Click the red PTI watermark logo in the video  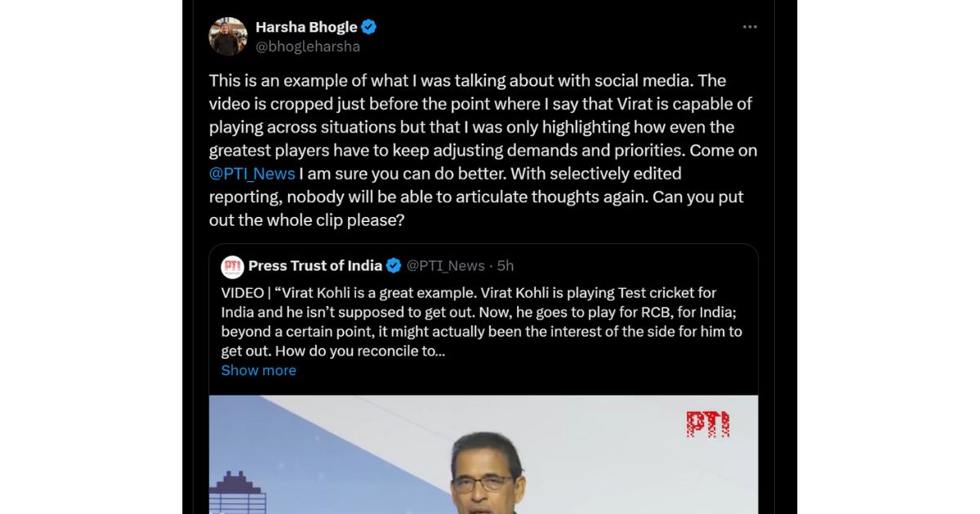click(707, 423)
